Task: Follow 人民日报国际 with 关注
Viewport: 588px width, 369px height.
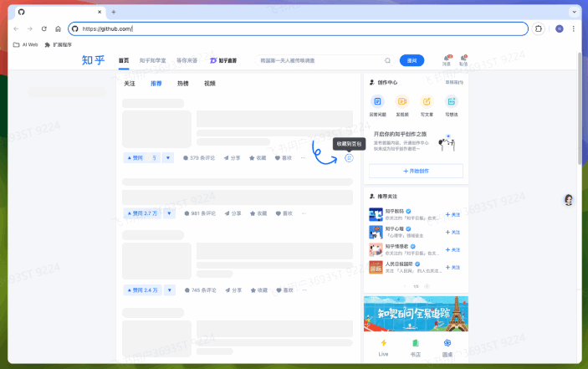Action: [x=453, y=268]
